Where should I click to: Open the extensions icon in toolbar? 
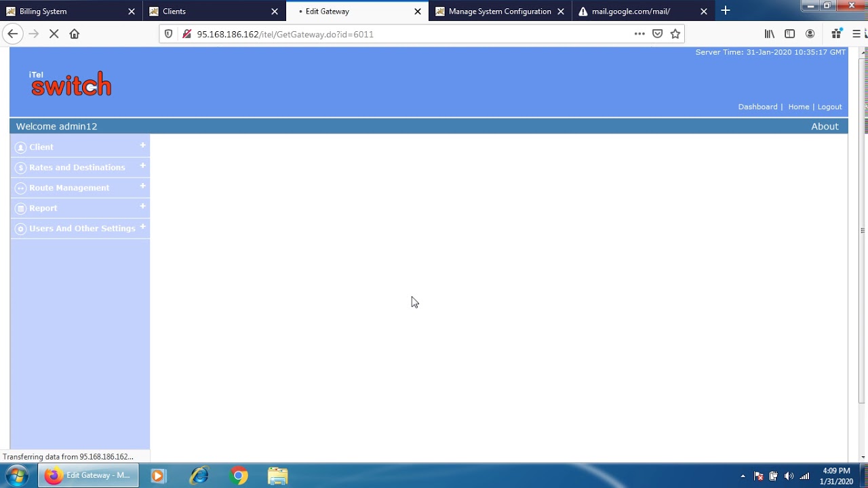pos(836,34)
